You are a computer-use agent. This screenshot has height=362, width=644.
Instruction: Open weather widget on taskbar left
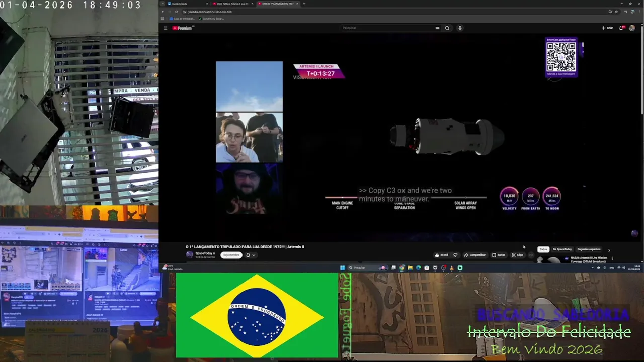pyautogui.click(x=171, y=268)
